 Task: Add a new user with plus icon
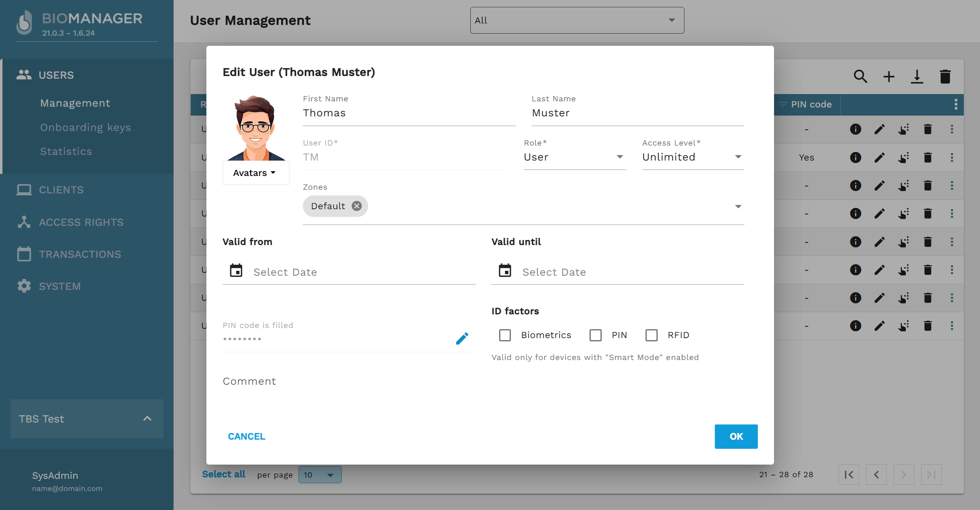[x=889, y=77]
